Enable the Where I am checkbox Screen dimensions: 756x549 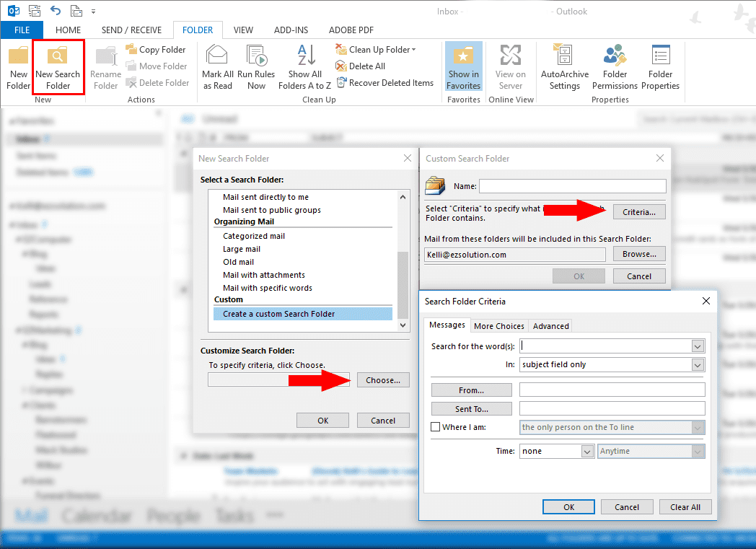pyautogui.click(x=435, y=426)
